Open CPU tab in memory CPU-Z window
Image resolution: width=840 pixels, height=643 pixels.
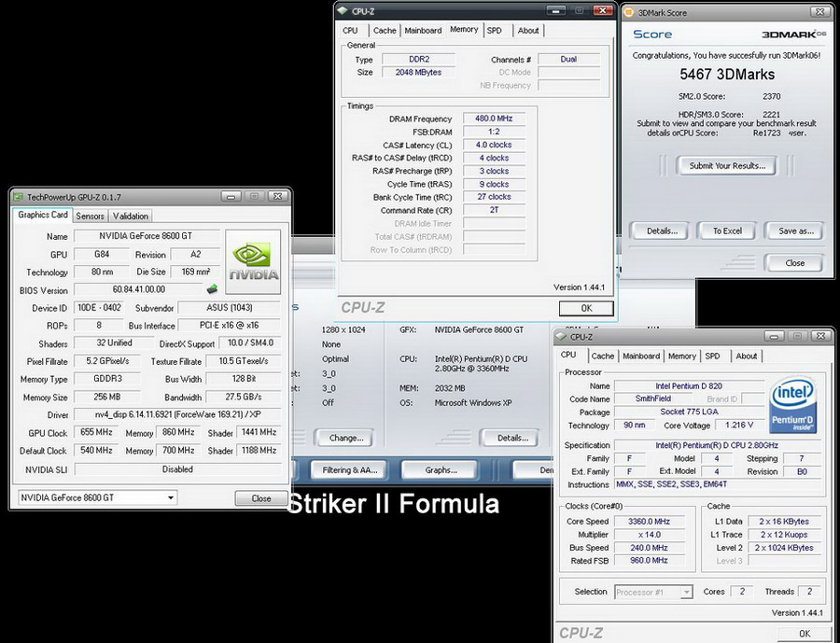click(350, 31)
